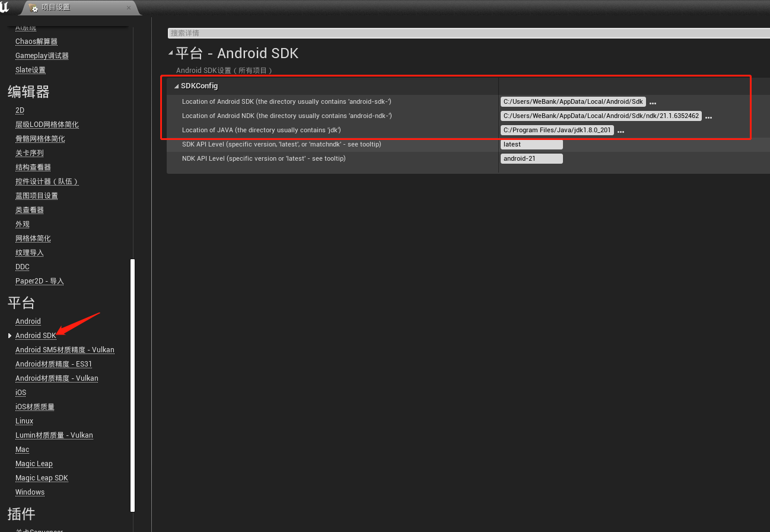Edit the JAVA jdk path field
The width and height of the screenshot is (770, 532).
(x=557, y=130)
